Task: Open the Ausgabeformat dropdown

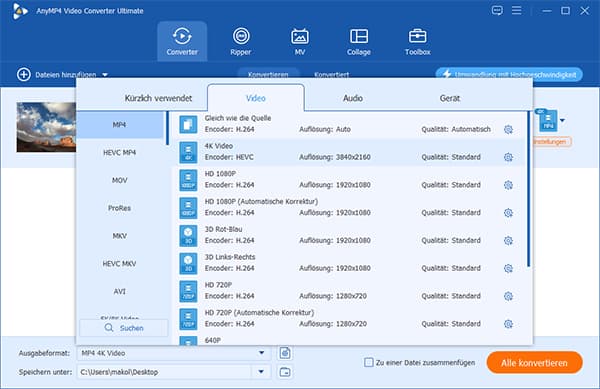Action: click(261, 353)
